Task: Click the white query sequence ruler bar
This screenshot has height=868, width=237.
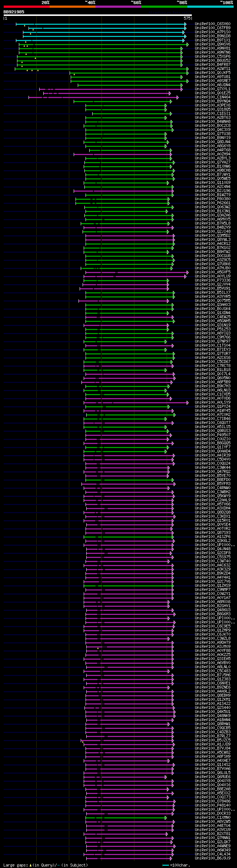Action: 97,16
